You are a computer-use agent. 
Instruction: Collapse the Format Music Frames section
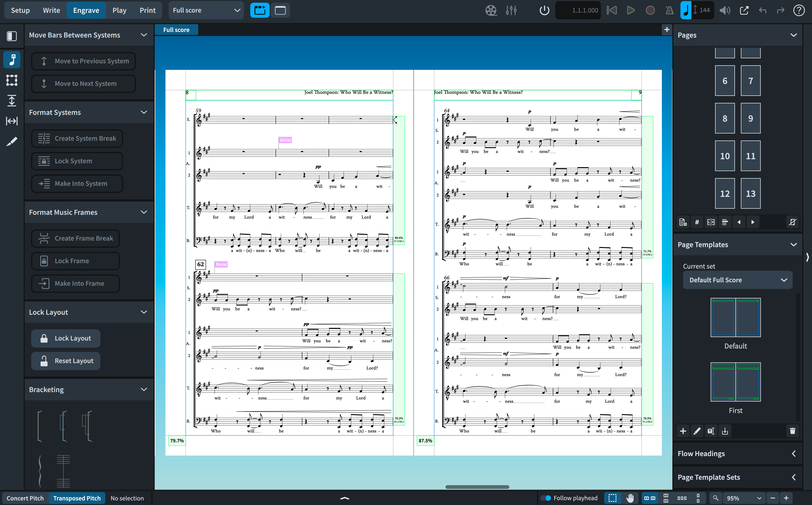click(144, 212)
